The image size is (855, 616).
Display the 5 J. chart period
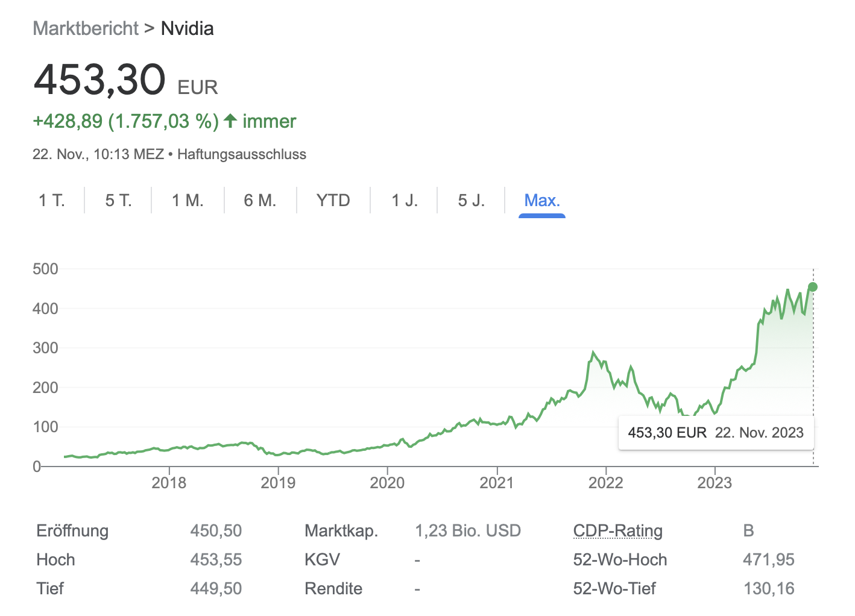pyautogui.click(x=471, y=200)
